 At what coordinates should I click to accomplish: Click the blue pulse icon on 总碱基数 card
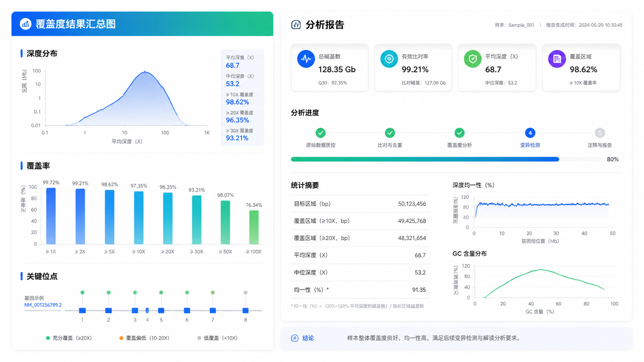[306, 59]
